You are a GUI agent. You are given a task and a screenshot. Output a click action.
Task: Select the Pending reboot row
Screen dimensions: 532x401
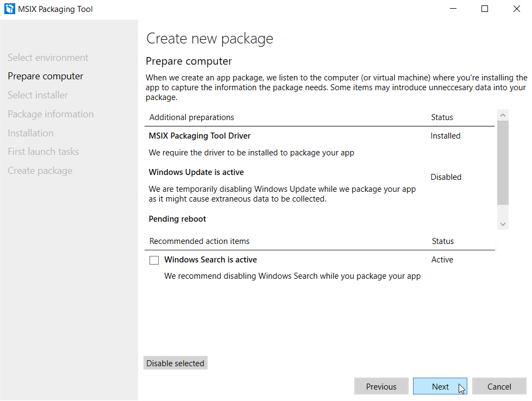pos(319,219)
